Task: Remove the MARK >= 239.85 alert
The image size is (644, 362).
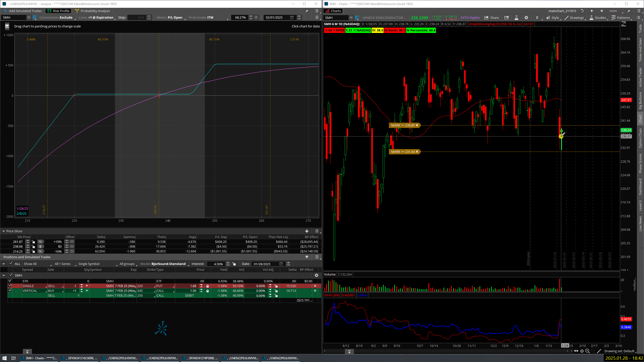Action: [x=417, y=125]
